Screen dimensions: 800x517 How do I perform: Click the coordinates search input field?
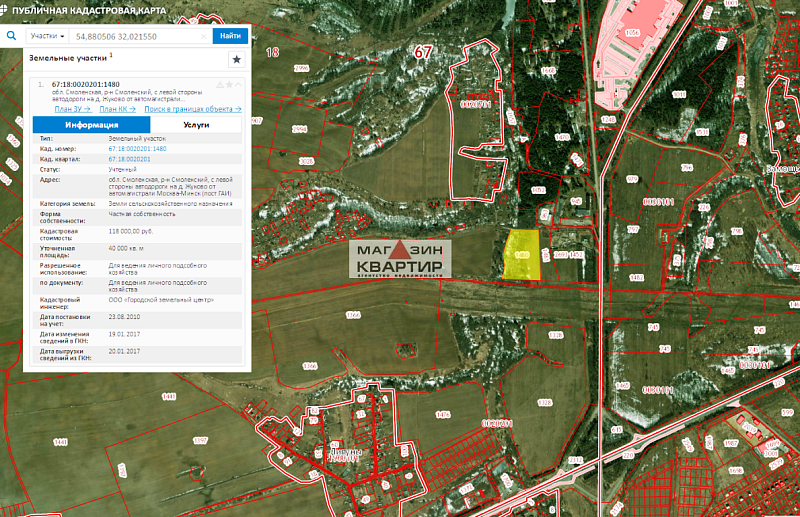pyautogui.click(x=134, y=36)
